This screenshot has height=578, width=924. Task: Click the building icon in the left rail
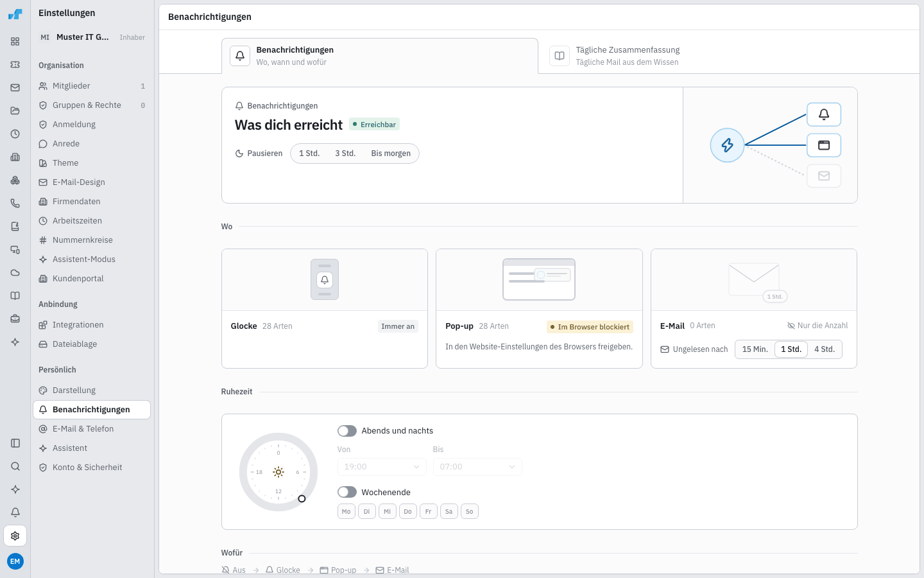click(x=15, y=157)
